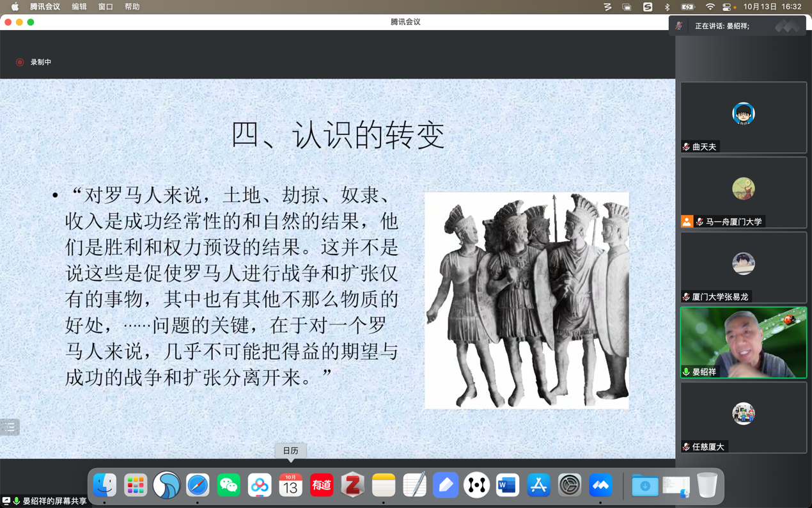Click the recording indicator icon
The image size is (812, 508).
[x=20, y=62]
